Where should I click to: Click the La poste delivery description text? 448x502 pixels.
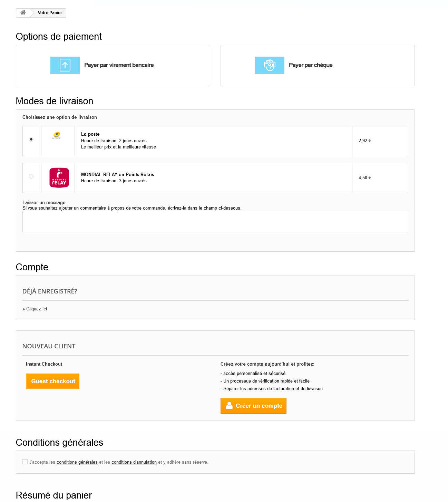118,147
